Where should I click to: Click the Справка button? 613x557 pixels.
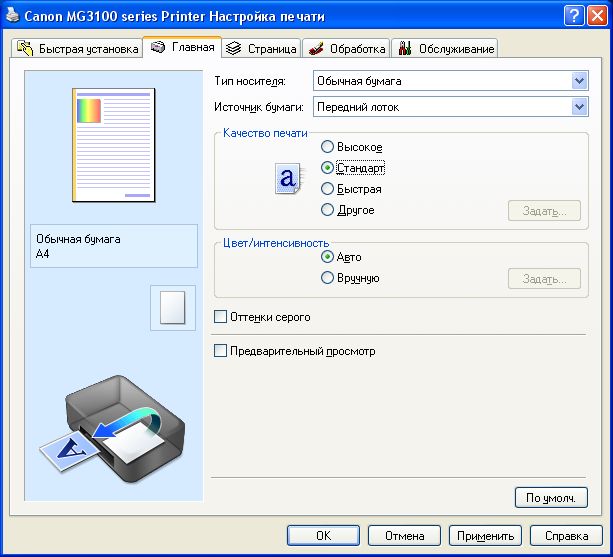[x=566, y=536]
